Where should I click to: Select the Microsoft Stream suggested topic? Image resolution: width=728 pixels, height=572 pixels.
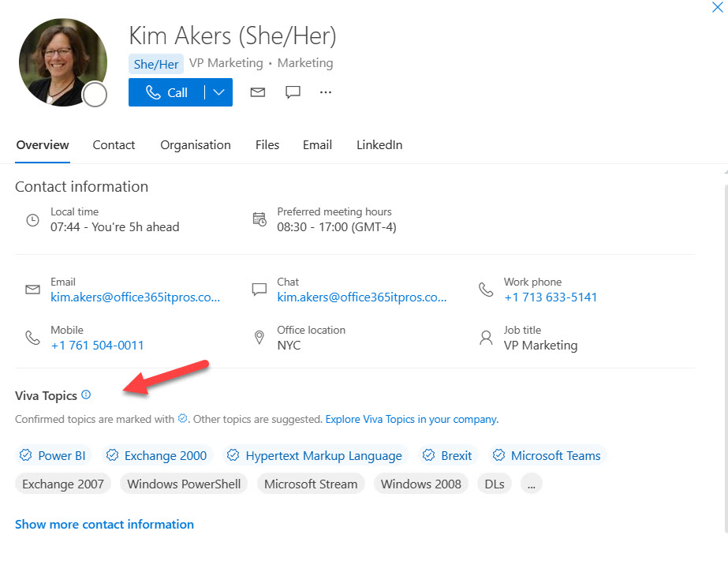pos(311,484)
